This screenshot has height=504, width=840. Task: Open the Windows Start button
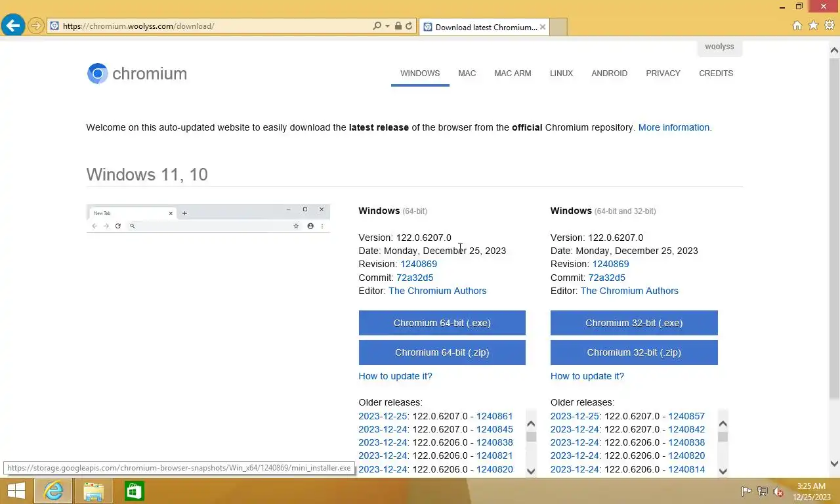coord(16,491)
